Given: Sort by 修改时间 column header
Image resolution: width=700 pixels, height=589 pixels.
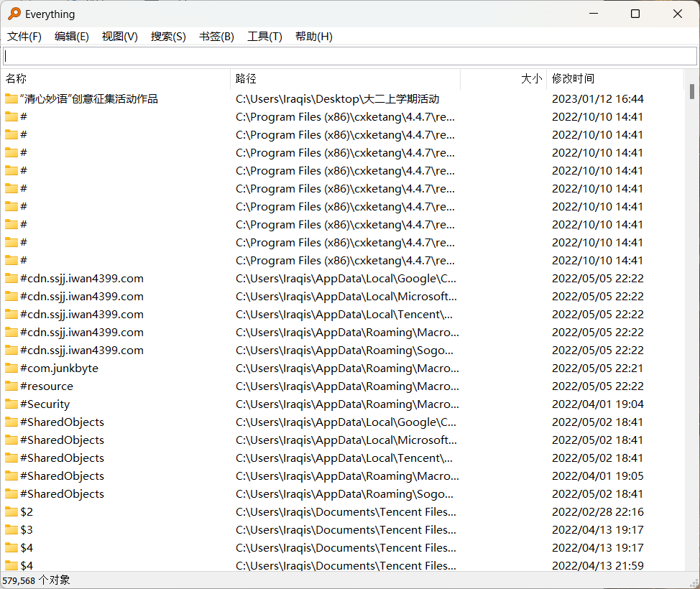Looking at the screenshot, I should 615,78.
